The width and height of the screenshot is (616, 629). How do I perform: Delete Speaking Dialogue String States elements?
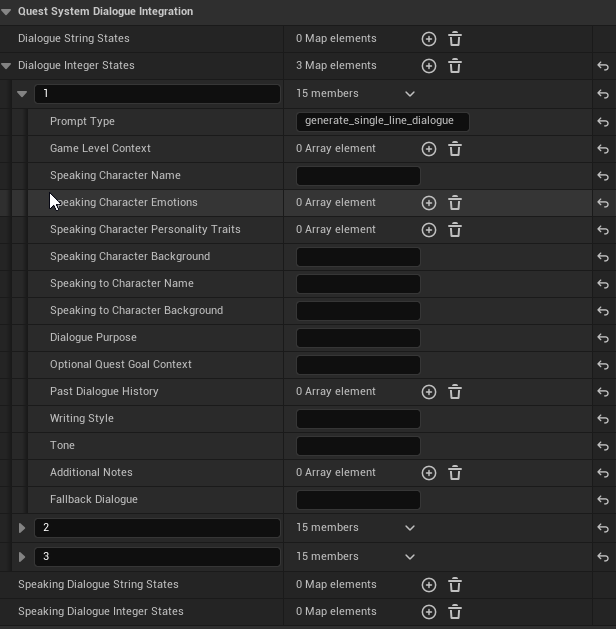[455, 585]
